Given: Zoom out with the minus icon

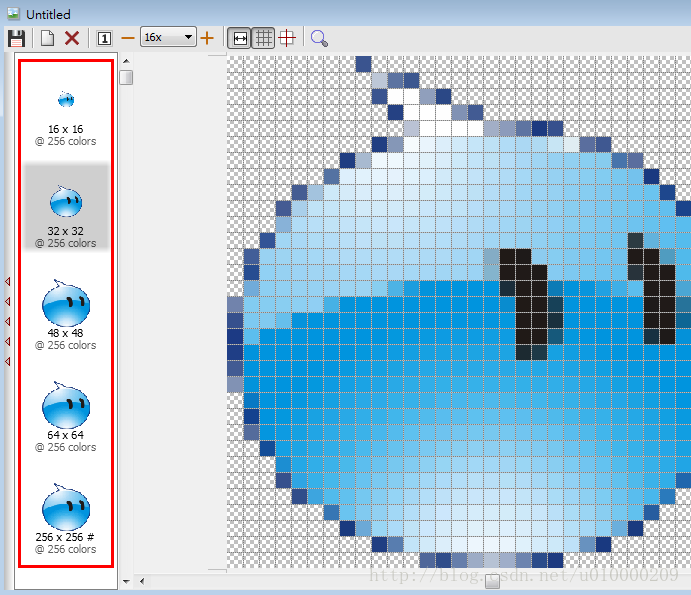Looking at the screenshot, I should tap(128, 38).
